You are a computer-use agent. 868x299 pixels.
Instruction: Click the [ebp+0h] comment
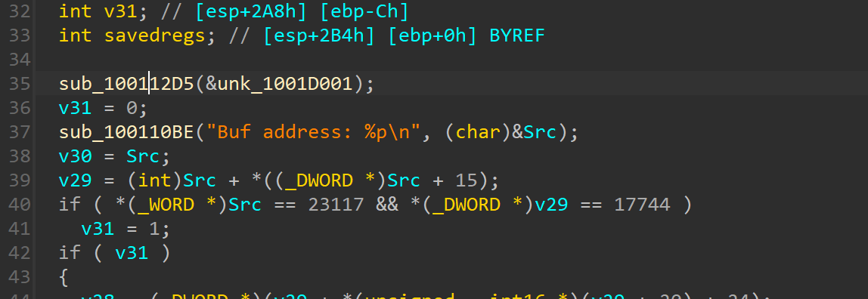pyautogui.click(x=433, y=36)
